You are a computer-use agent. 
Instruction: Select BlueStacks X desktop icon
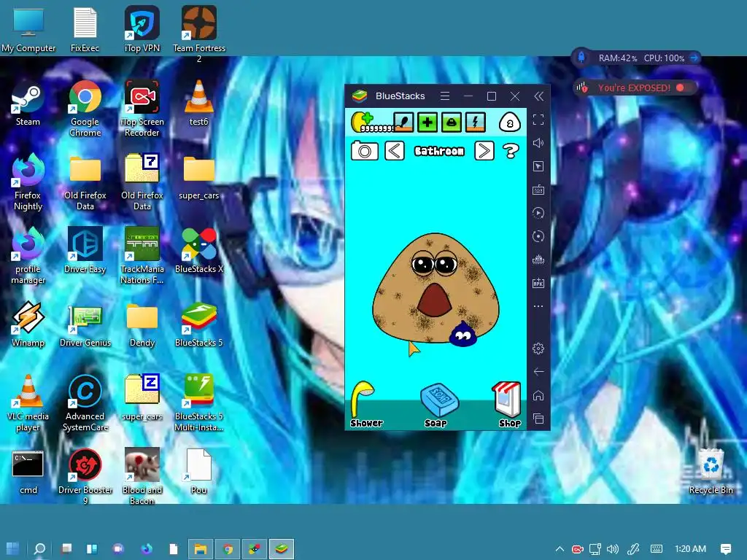199,252
